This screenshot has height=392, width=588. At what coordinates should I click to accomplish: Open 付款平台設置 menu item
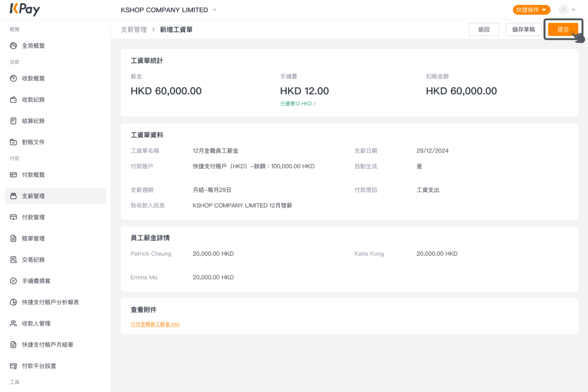[x=39, y=366]
